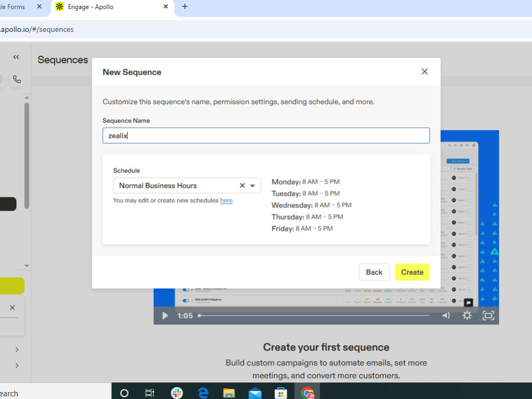The image size is (532, 399).
Task: Play the sequence tutorial video
Action: pyautogui.click(x=165, y=316)
